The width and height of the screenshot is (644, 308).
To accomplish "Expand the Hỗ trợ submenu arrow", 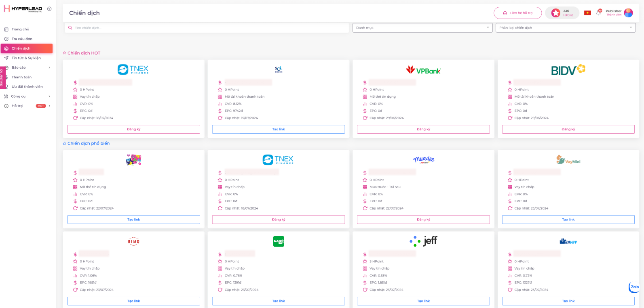I will 49,106.
